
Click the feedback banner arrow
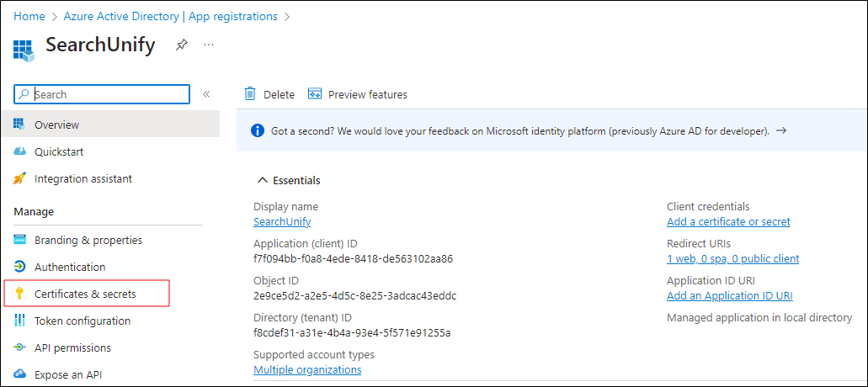(780, 131)
